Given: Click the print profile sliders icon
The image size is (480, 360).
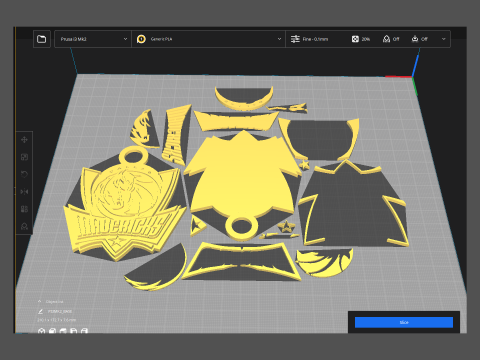Looking at the screenshot, I should pyautogui.click(x=295, y=39).
